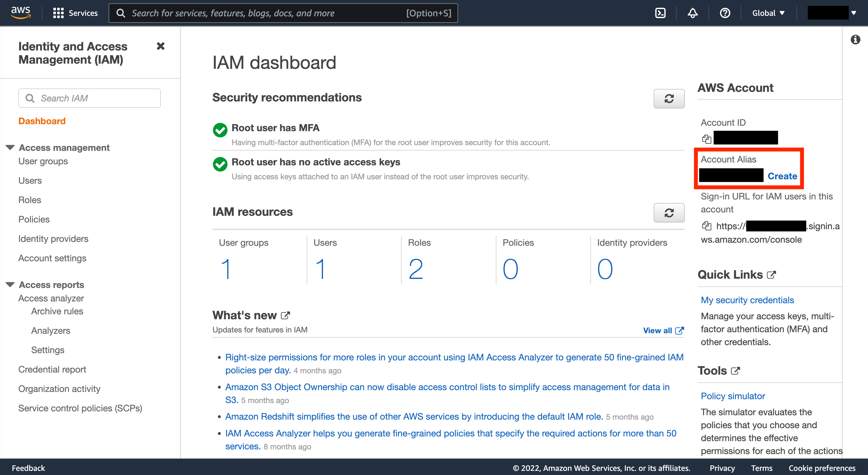This screenshot has height=475, width=868.
Task: Click the IAM dashboard title
Action: click(x=274, y=63)
